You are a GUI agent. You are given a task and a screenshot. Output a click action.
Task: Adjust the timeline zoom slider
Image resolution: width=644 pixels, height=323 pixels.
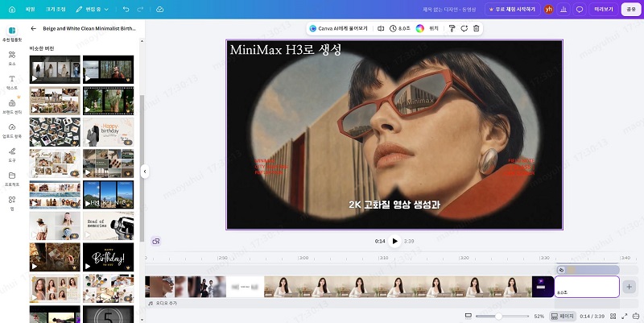(x=502, y=316)
